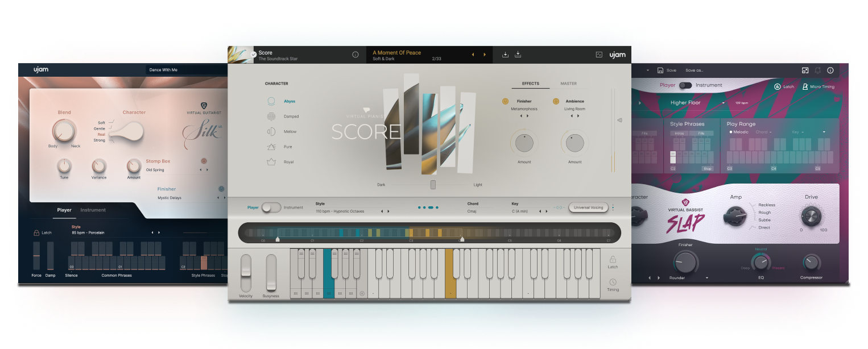Click the ujam logo in Score window
The width and height of the screenshot is (868, 349).
(617, 55)
